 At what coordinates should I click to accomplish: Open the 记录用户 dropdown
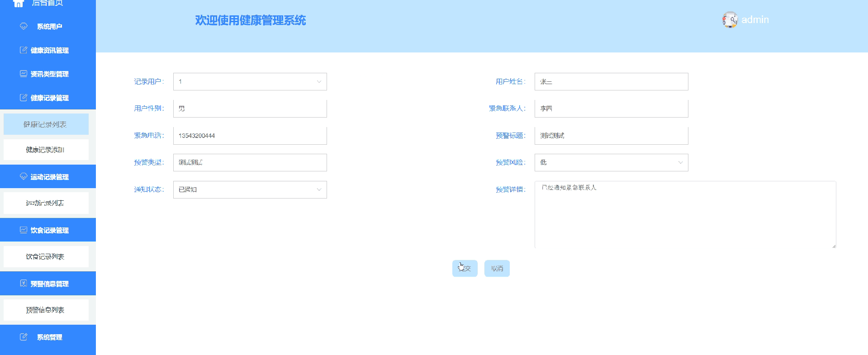[250, 82]
